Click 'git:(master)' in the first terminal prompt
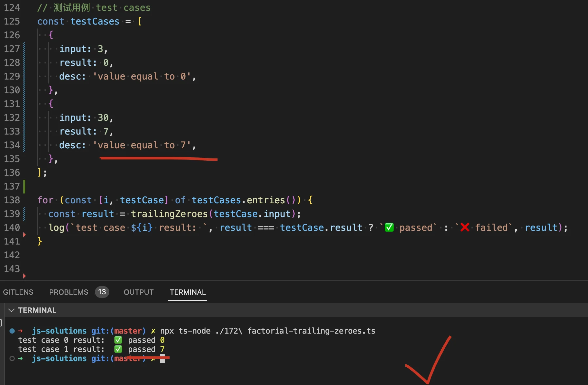This screenshot has width=588, height=385. [x=119, y=331]
